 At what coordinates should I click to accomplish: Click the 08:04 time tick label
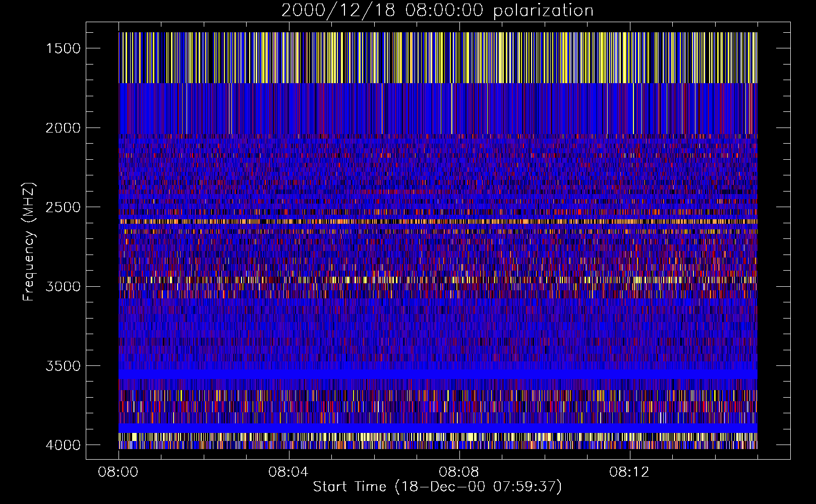(288, 472)
